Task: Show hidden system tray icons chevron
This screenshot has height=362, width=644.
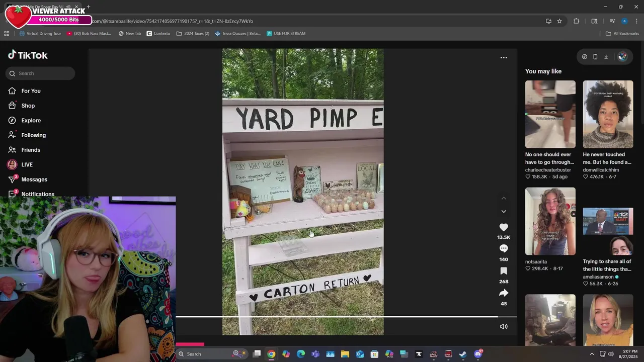Action: pos(592,354)
